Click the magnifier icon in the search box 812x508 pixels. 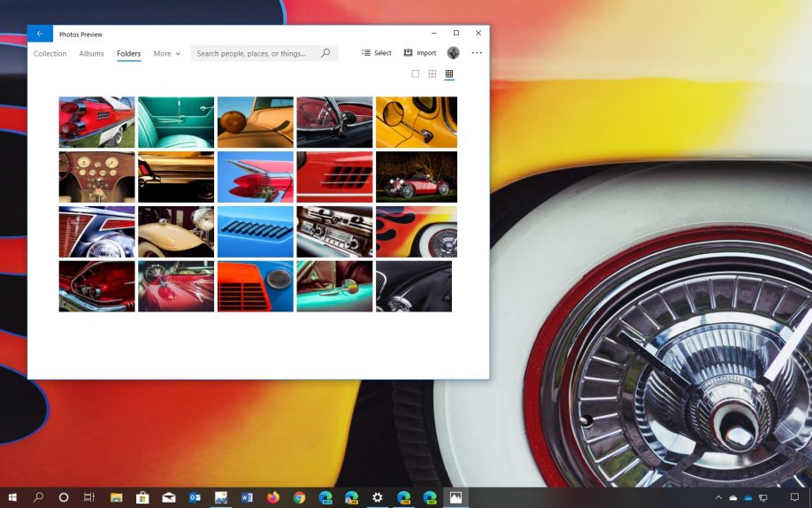pos(326,53)
